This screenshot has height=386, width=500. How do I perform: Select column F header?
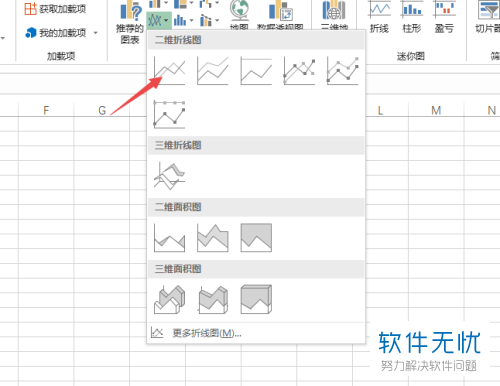click(x=46, y=110)
